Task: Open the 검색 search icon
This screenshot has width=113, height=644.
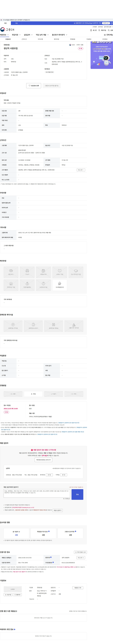Action: tap(110, 30)
